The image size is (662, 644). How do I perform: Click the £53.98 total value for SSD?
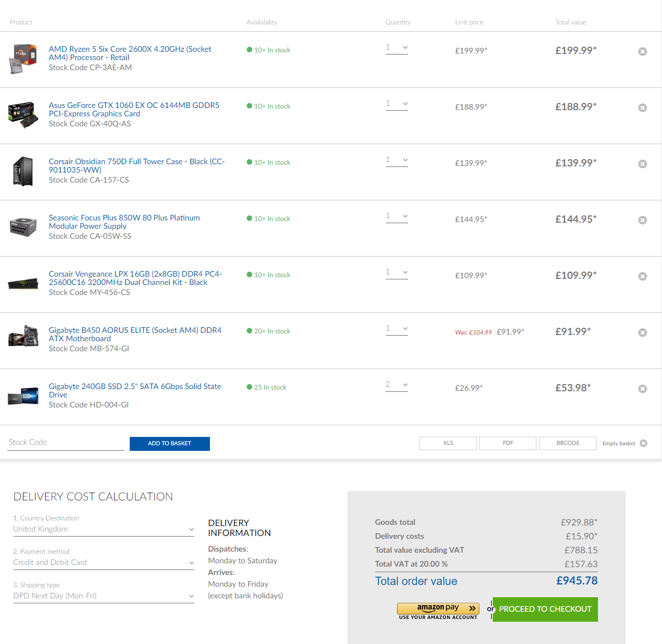(x=573, y=388)
